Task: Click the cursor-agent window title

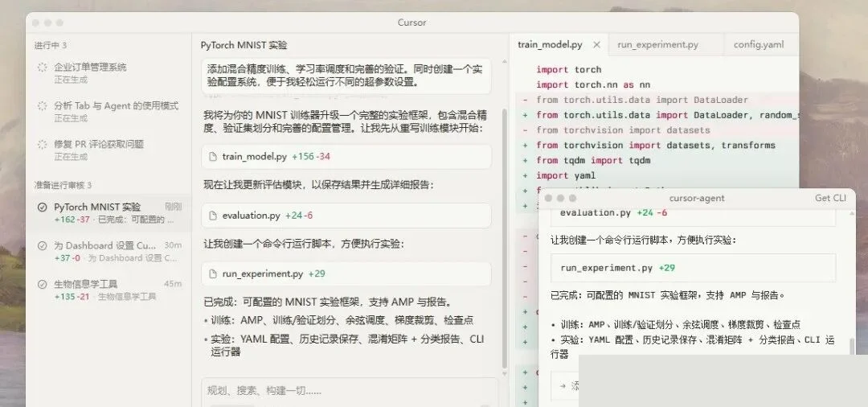Action: [x=696, y=198]
